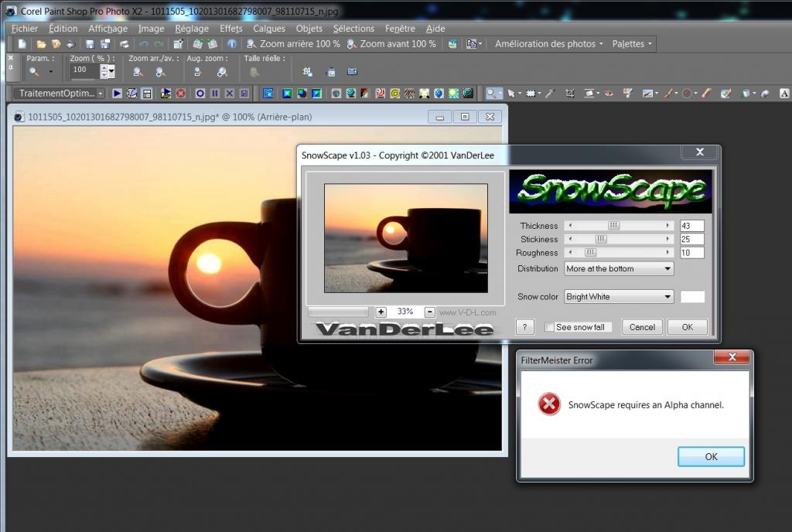This screenshot has height=532, width=792.
Task: Open the Fichier menu
Action: 25,29
